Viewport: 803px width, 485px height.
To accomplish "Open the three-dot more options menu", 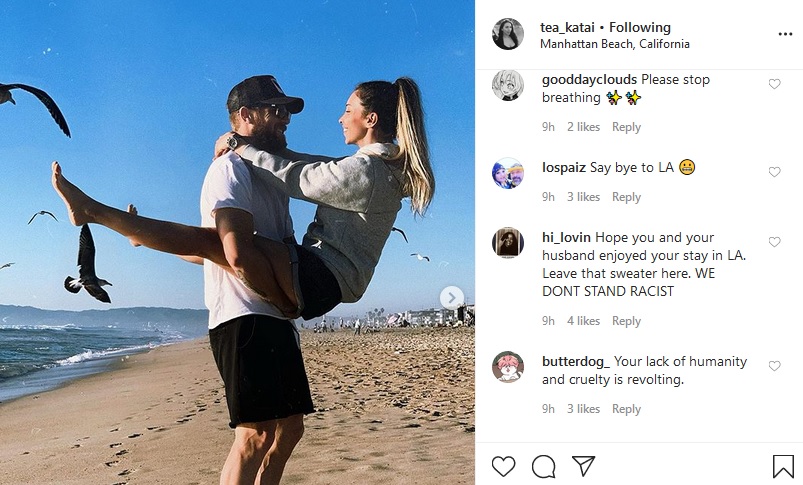I will pyautogui.click(x=785, y=34).
